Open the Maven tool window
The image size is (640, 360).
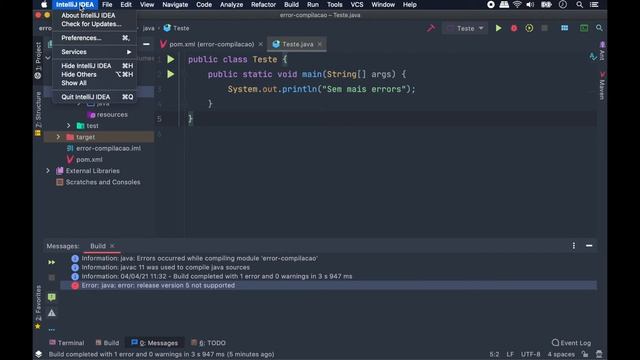pos(602,86)
